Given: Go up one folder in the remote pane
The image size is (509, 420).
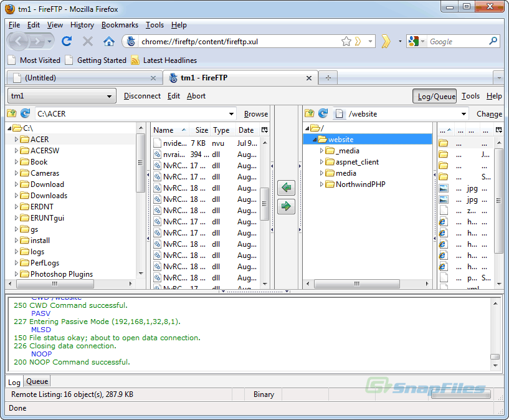Looking at the screenshot, I should point(309,113).
